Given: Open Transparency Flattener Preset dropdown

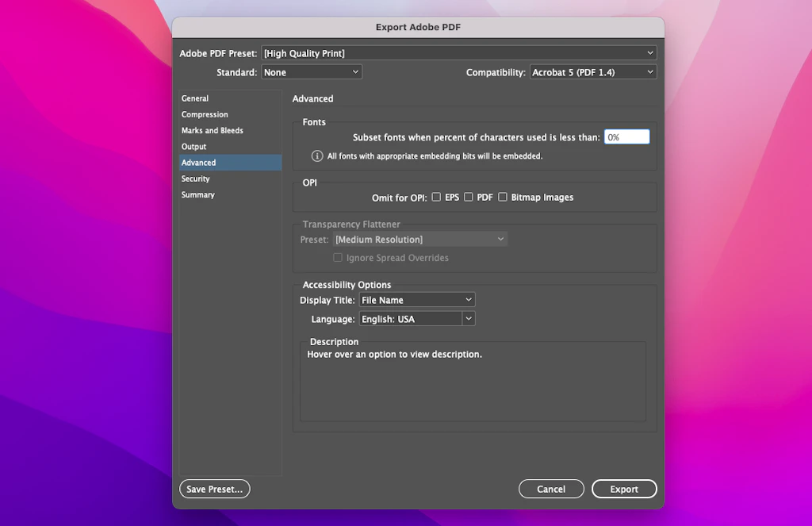Looking at the screenshot, I should click(420, 240).
